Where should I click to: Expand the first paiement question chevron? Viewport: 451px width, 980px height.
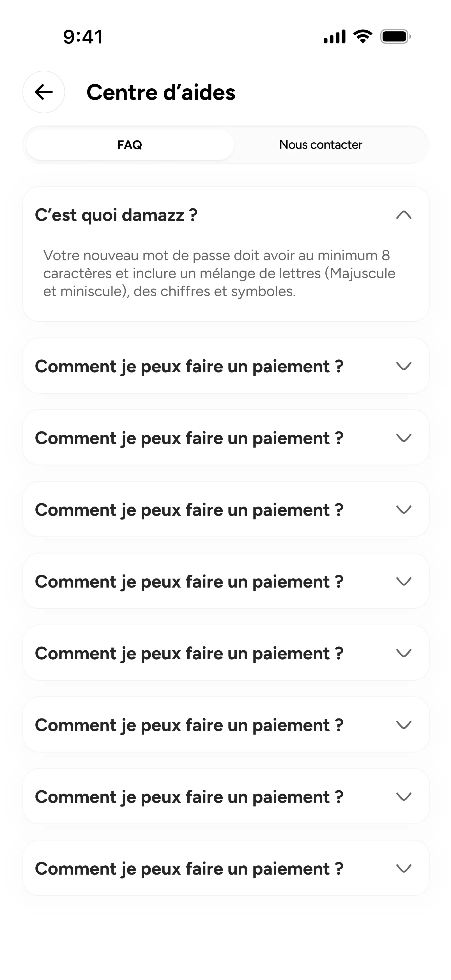[x=404, y=366]
